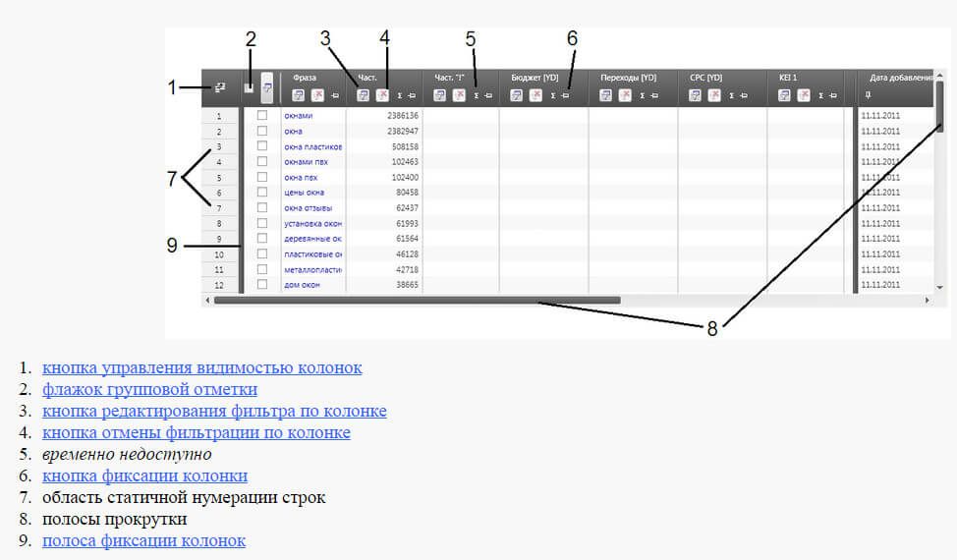The image size is (957, 560).
Task: Cancel filtering on the Бюджет [YD] column
Action: tap(535, 95)
